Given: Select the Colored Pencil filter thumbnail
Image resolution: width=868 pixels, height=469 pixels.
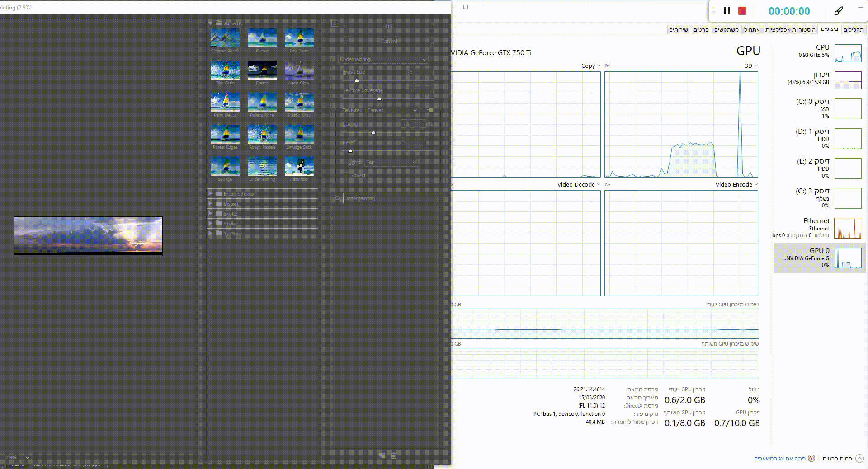Looking at the screenshot, I should 225,38.
